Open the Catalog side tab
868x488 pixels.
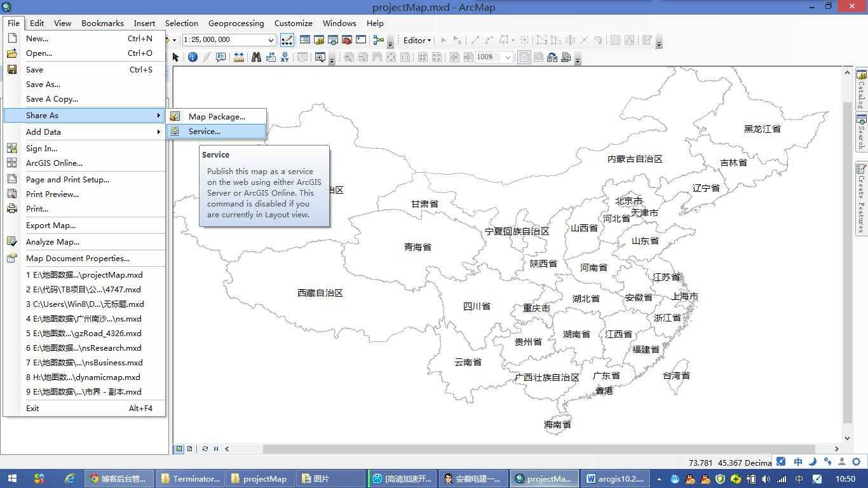(862, 90)
